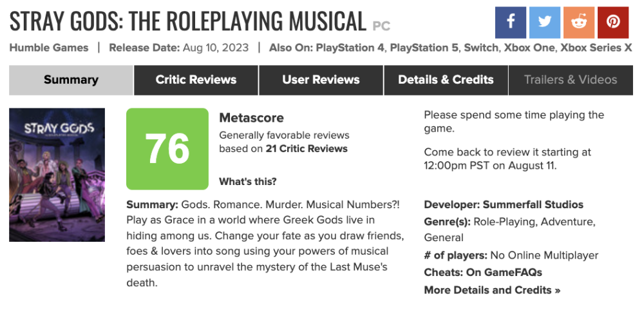Open the Critic Reviews tab
This screenshot has height=323, width=644.
coord(196,80)
